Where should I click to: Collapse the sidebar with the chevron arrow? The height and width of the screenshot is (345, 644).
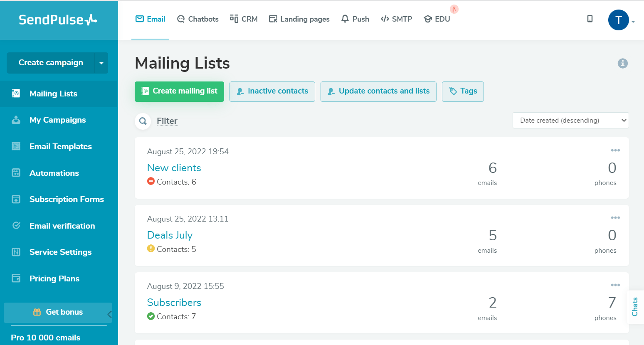click(x=109, y=314)
